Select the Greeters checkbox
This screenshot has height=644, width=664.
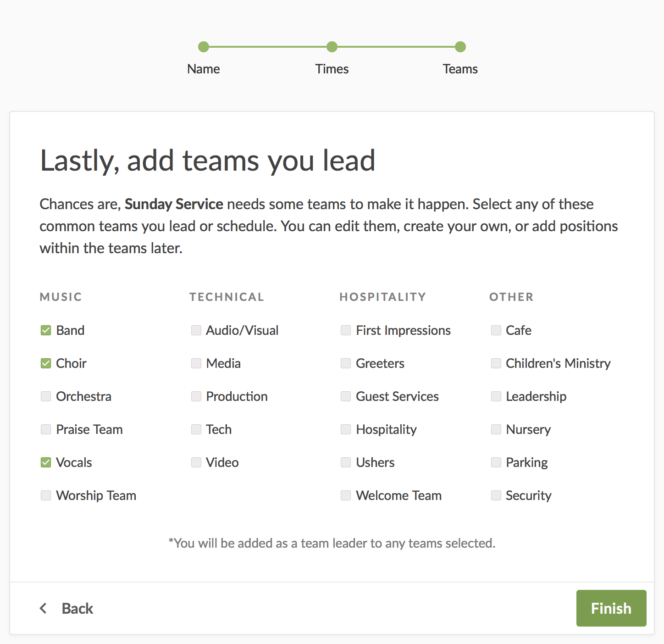click(346, 363)
